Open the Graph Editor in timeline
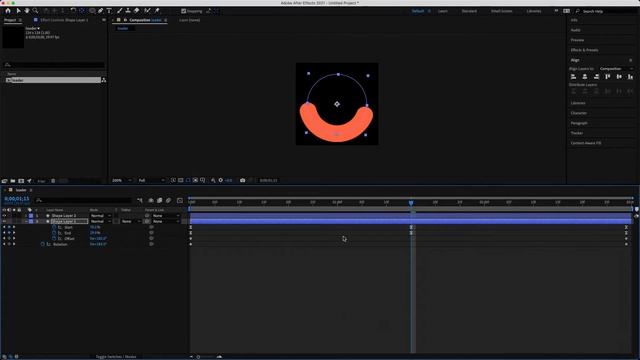Viewport: 640px width, 360px height. 180,200
